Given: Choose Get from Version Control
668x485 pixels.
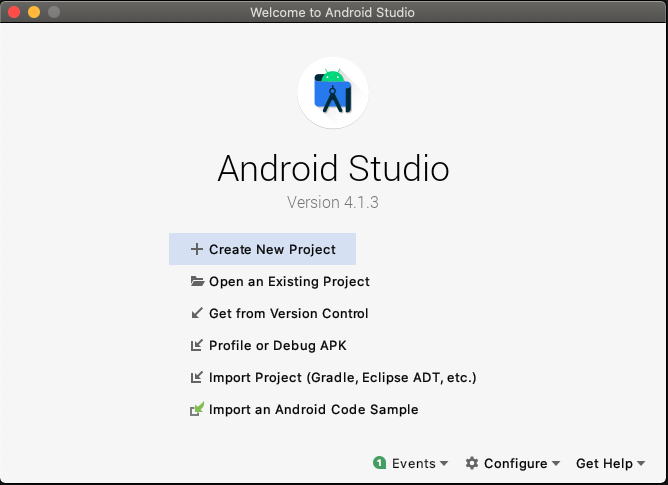Looking at the screenshot, I should coord(288,313).
